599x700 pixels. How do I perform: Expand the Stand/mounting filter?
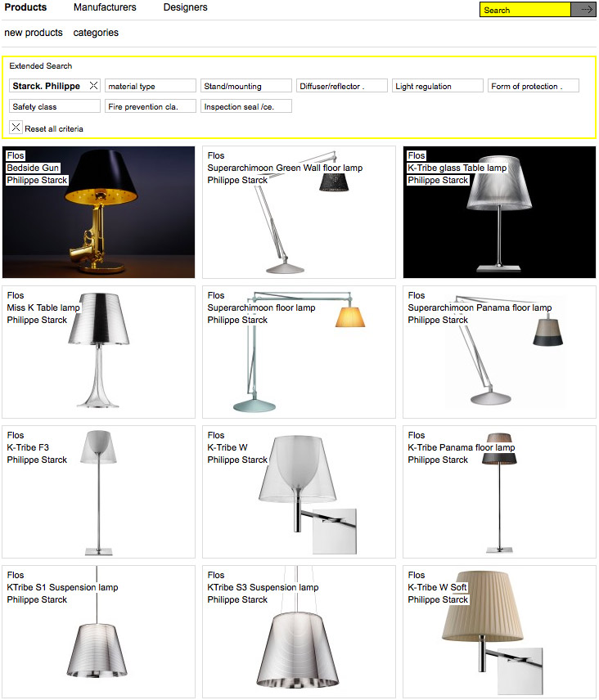click(246, 86)
